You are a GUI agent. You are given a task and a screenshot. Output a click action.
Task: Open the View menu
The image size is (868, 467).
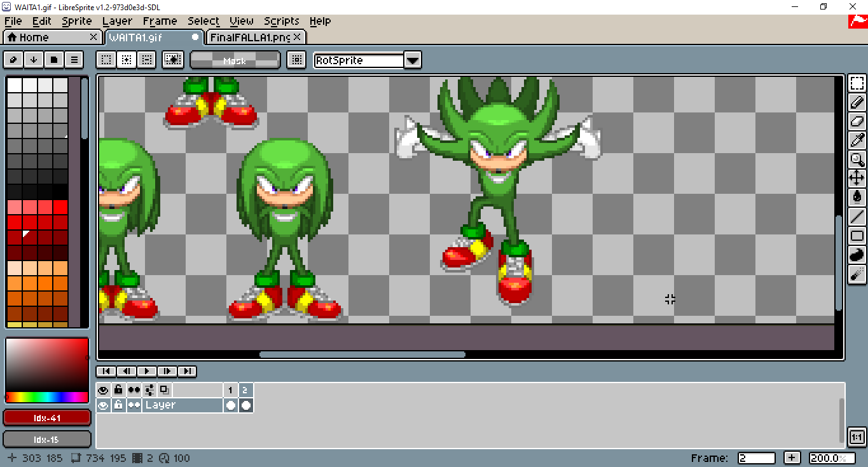pyautogui.click(x=242, y=21)
